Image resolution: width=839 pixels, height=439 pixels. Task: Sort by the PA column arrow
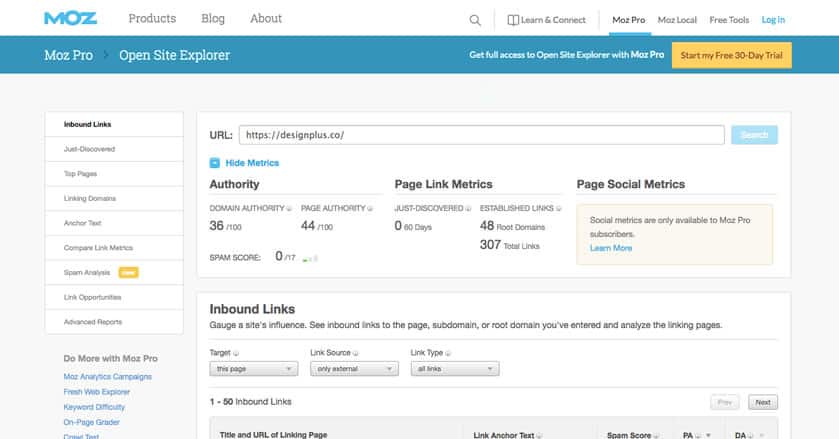708,435
